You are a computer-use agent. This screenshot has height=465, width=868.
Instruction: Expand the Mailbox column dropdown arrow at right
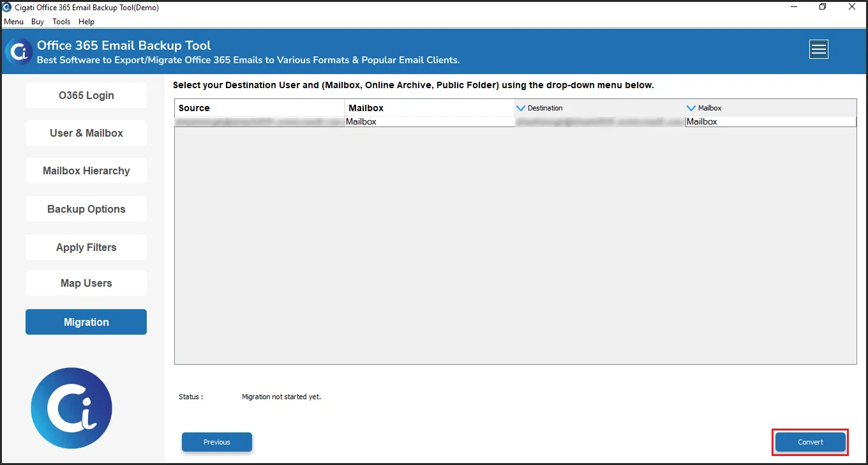pyautogui.click(x=691, y=108)
